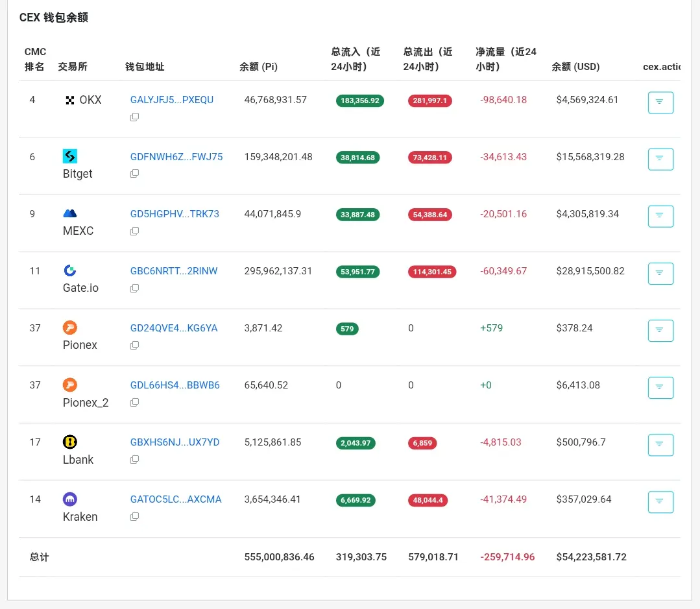Screen dimensions: 700x609
Task: Open filter action for MEXC row
Action: tap(660, 217)
